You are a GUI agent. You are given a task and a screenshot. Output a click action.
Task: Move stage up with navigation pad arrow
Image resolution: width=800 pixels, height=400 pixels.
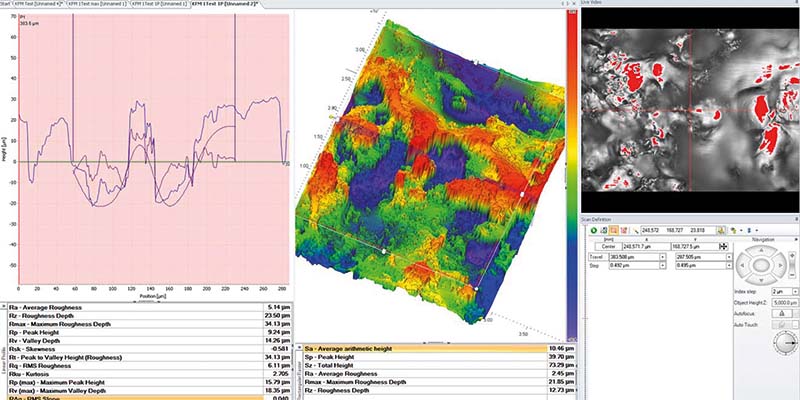[761, 250]
